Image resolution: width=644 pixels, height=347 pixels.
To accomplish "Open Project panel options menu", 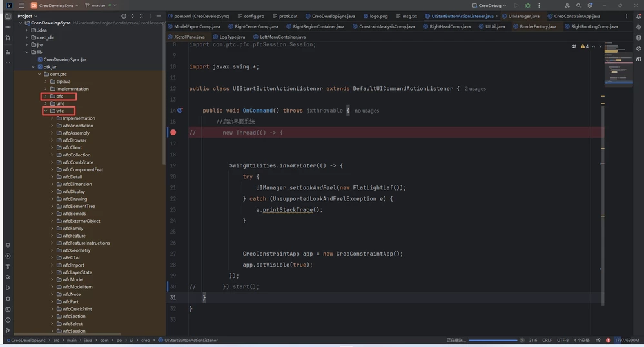I will click(150, 16).
